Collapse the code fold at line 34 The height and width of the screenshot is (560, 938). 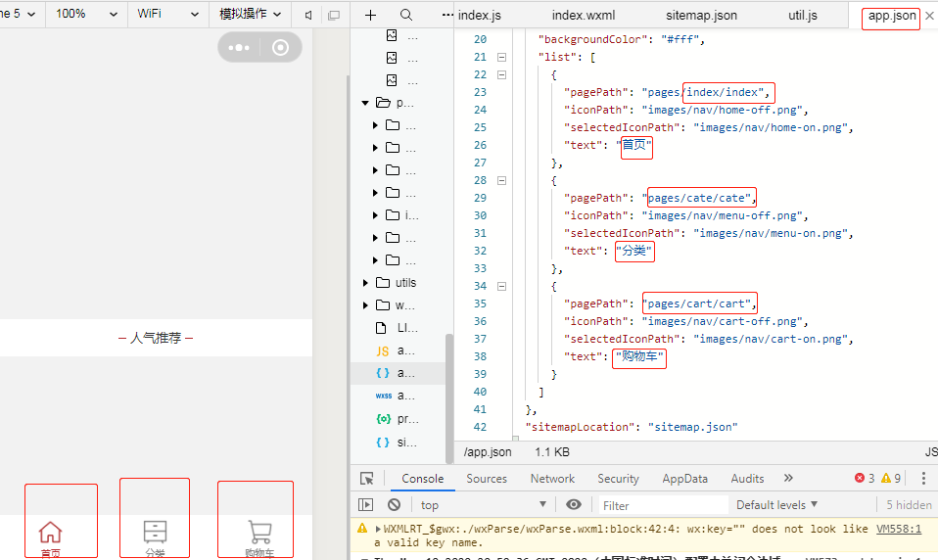pos(502,287)
